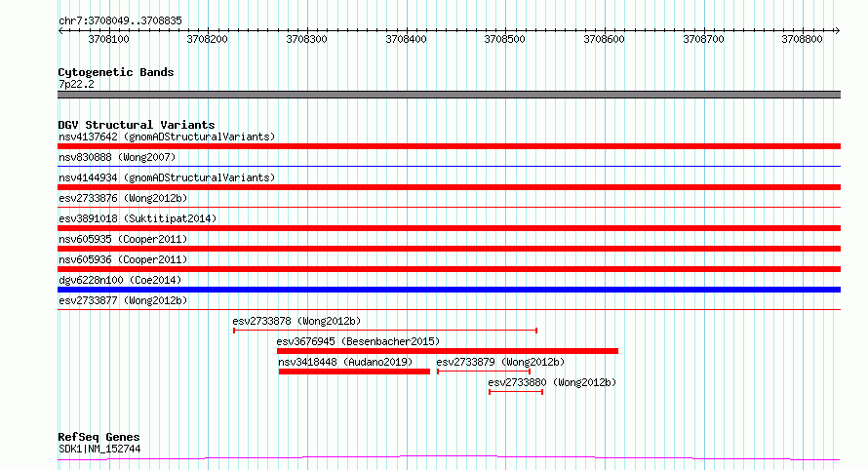This screenshot has width=868, height=470.
Task: Click the chr7:3708049..3708835 region label
Action: pyautogui.click(x=120, y=20)
